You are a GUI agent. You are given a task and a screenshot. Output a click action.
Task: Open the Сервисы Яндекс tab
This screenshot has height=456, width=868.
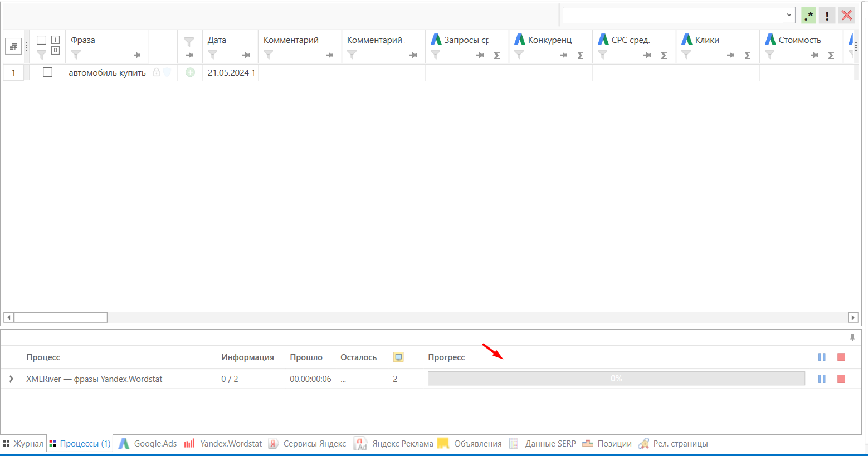[307, 444]
